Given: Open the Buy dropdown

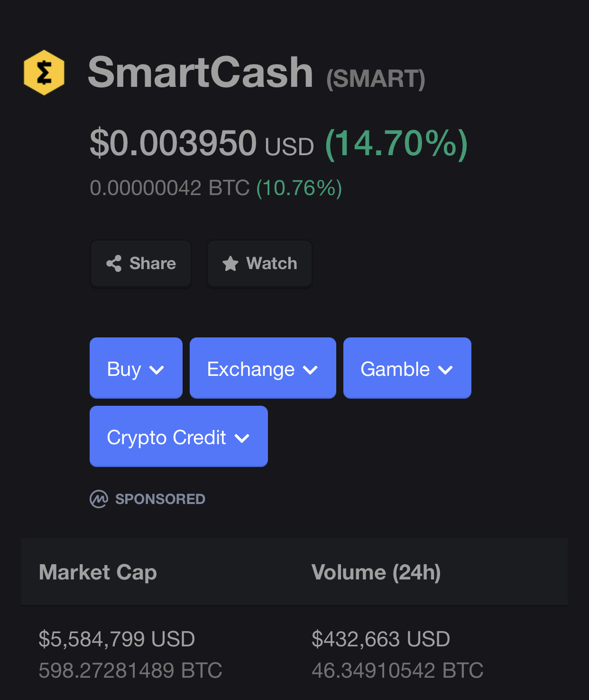Looking at the screenshot, I should (x=136, y=368).
